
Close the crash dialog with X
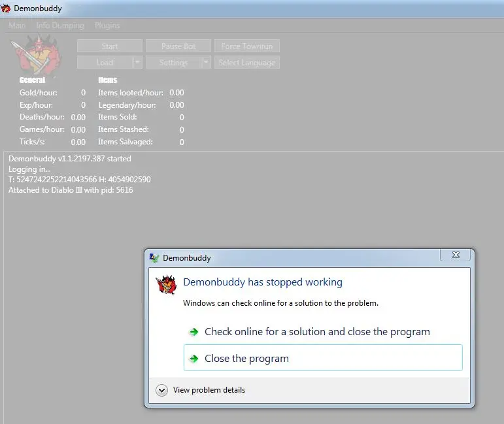tap(455, 255)
